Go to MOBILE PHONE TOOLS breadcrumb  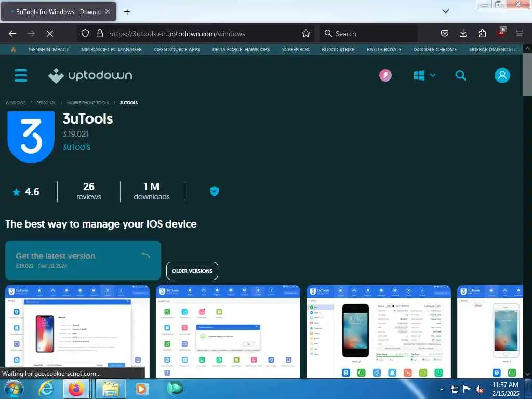click(88, 103)
